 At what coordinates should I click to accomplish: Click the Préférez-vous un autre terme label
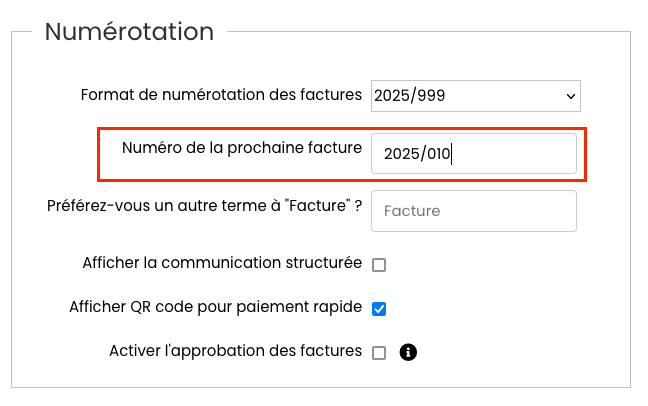(x=205, y=205)
